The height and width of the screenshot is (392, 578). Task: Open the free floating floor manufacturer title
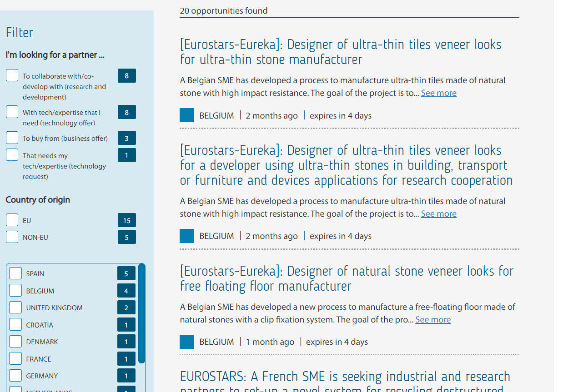(x=347, y=278)
